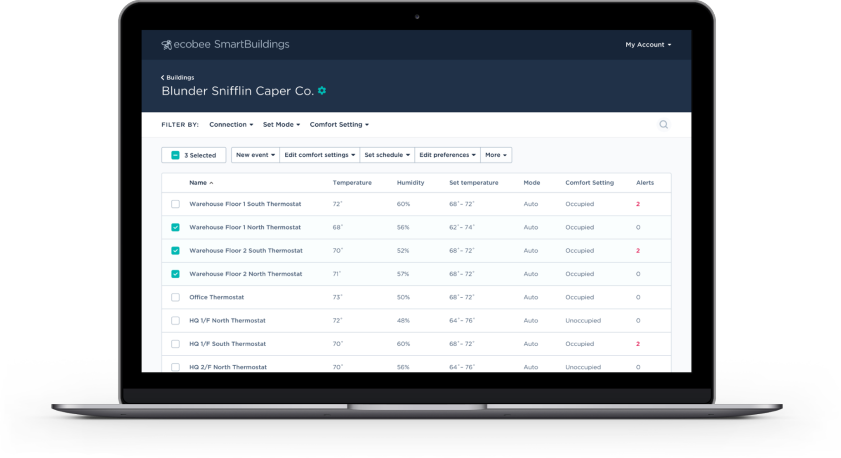Open Edit comfort settings dropdown

coord(320,155)
